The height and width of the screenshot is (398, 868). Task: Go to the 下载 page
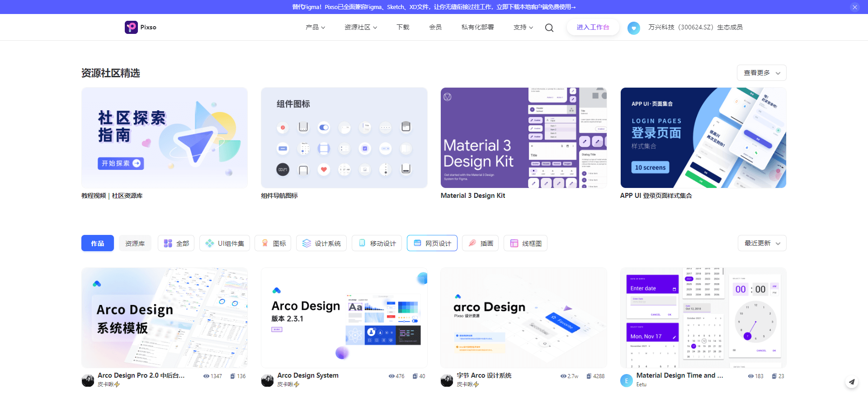tap(403, 27)
